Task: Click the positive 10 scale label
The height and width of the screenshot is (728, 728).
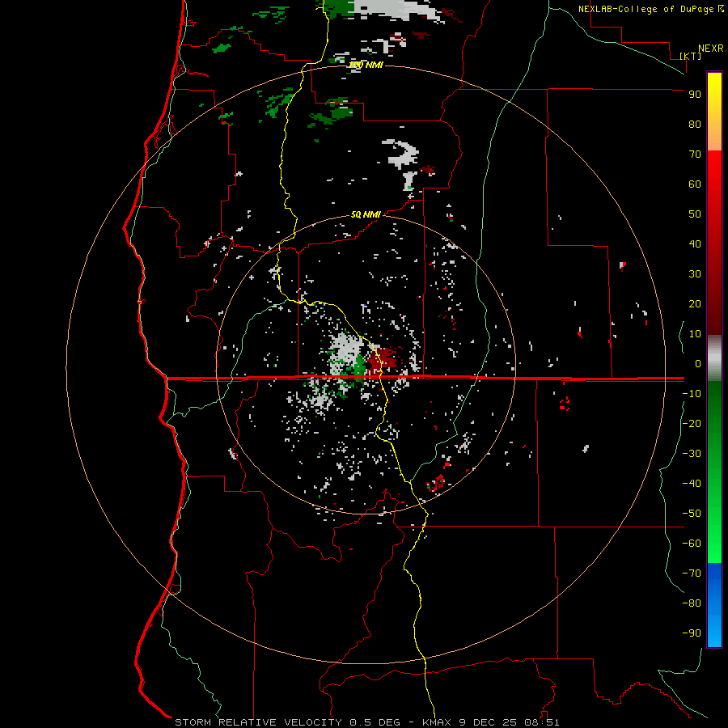Action: pos(695,334)
